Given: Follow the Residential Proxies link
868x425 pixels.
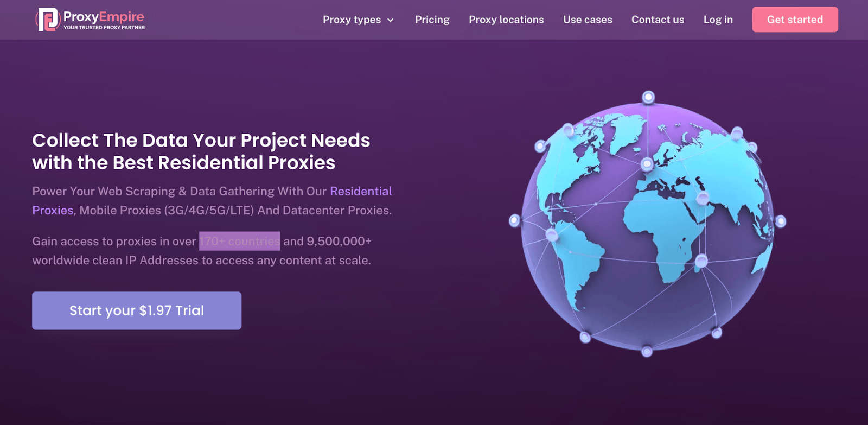Looking at the screenshot, I should click(x=361, y=191).
